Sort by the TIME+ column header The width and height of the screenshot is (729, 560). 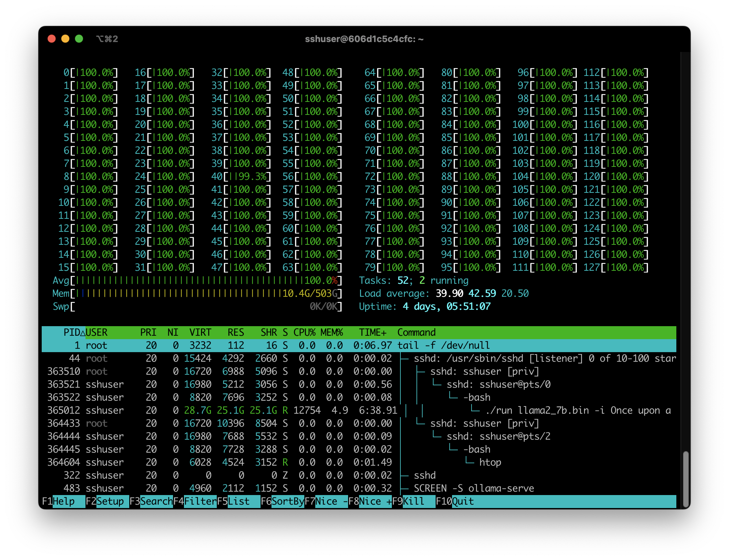tap(373, 332)
